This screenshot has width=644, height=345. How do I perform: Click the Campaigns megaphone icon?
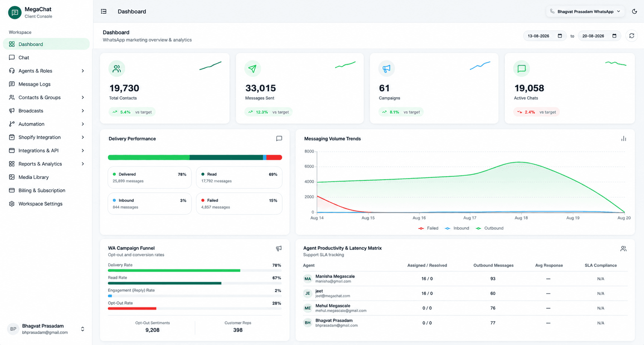(386, 68)
